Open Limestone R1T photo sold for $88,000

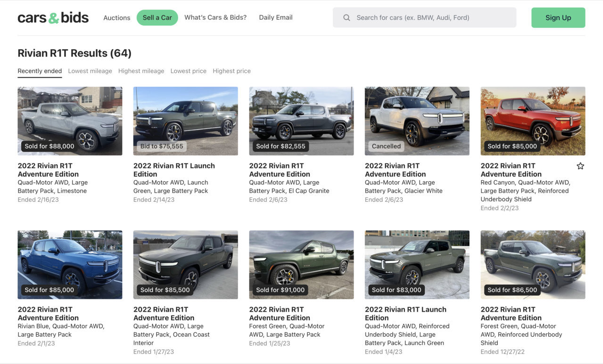click(70, 121)
